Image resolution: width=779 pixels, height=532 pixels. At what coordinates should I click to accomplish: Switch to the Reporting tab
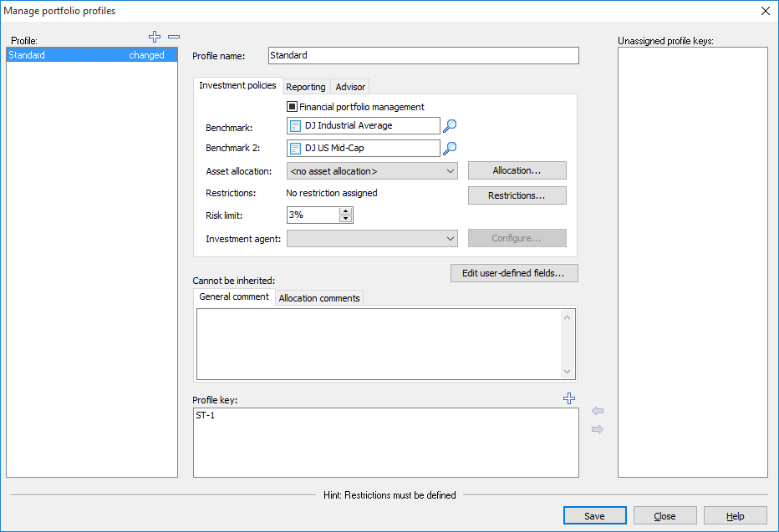[x=305, y=87]
